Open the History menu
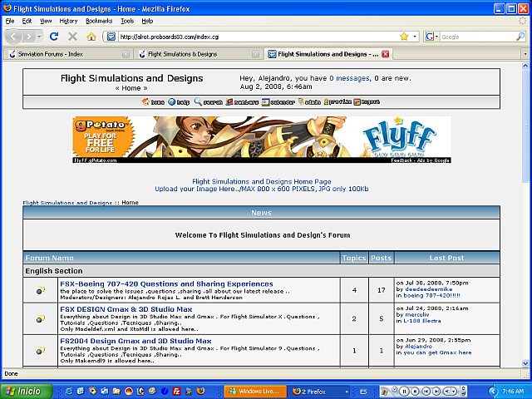Image resolution: width=532 pixels, height=399 pixels. (x=68, y=21)
